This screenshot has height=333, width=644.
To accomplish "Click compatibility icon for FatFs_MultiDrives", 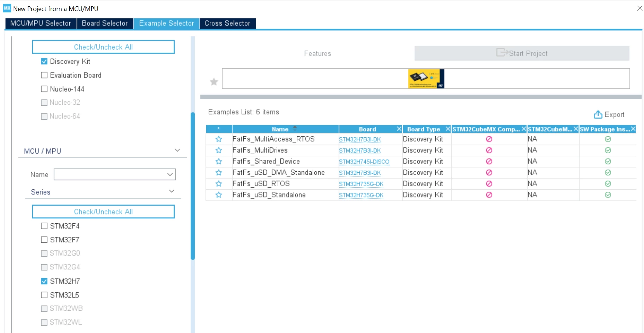I will tap(489, 150).
